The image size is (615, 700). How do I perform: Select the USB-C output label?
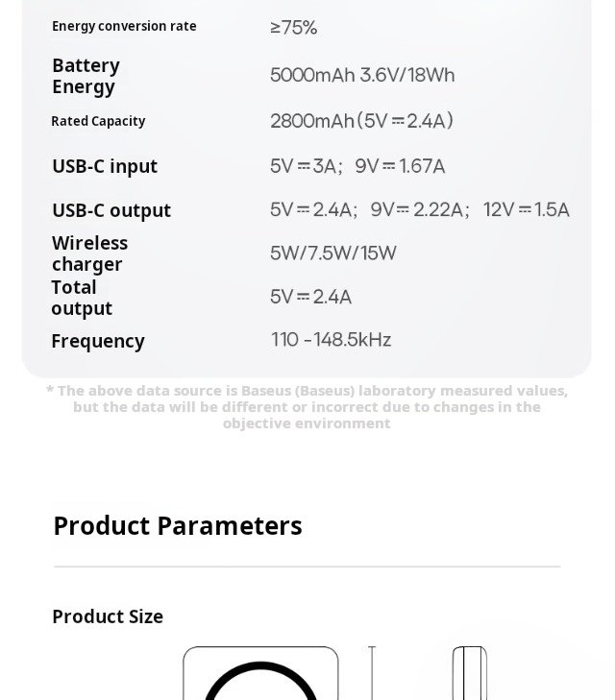[x=111, y=210]
